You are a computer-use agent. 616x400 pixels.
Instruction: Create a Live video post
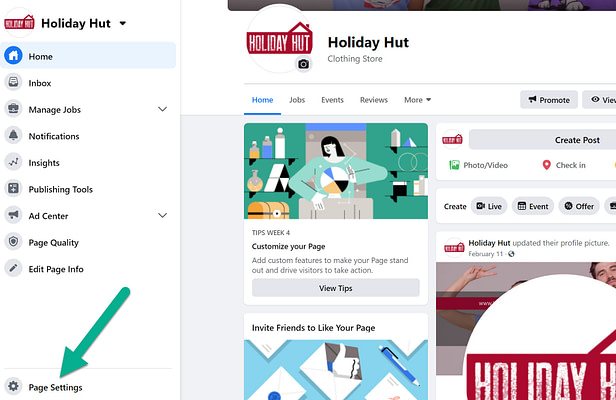tap(489, 206)
